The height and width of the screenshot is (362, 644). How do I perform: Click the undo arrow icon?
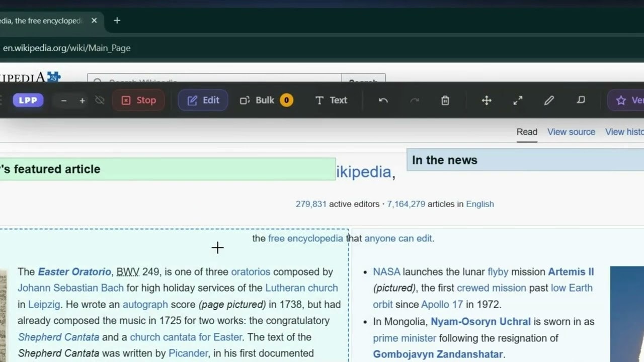pos(383,101)
